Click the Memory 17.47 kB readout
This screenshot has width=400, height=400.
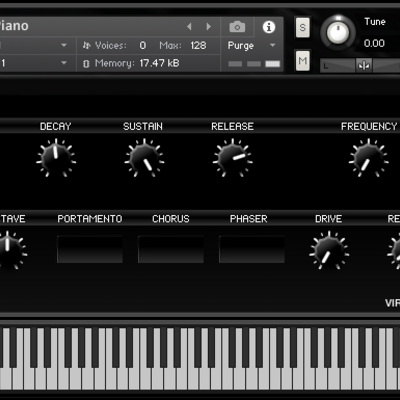point(159,63)
